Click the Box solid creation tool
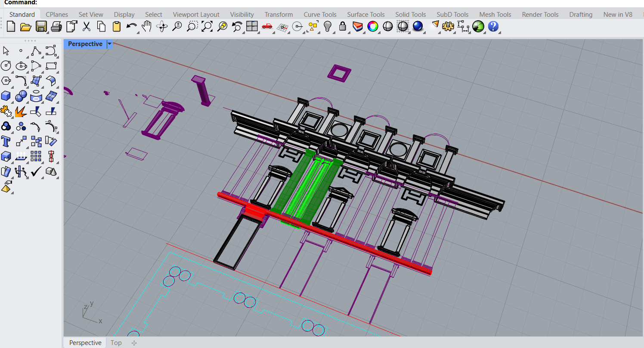Viewport: 644px width, 348px height. click(x=6, y=96)
